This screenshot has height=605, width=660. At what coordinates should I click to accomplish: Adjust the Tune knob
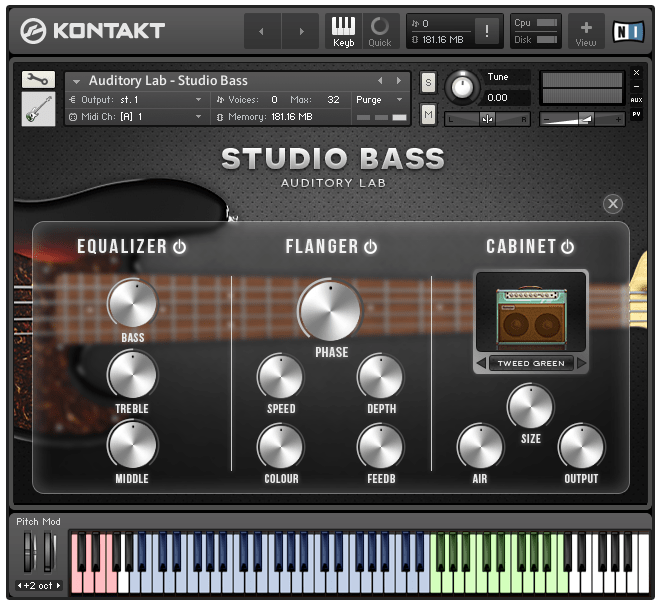[462, 88]
